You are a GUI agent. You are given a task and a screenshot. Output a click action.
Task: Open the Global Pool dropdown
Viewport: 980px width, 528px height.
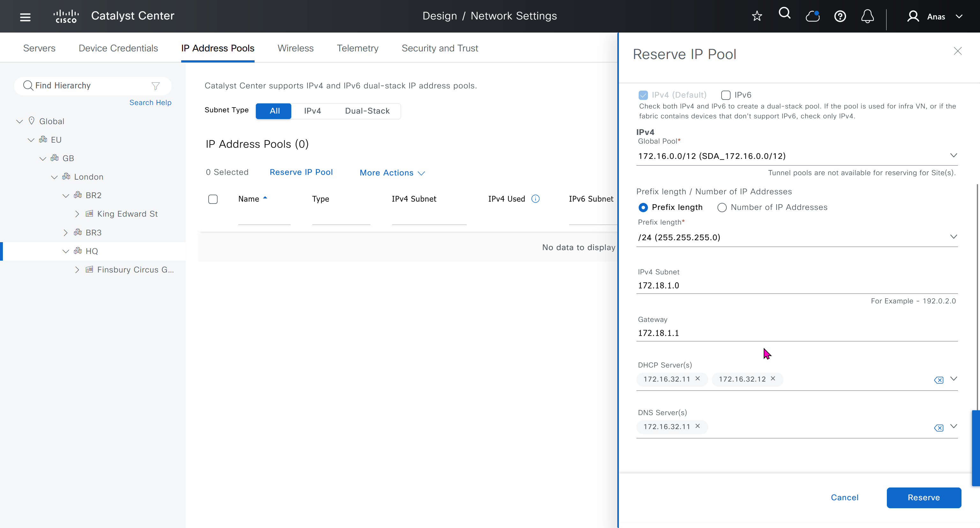coord(954,155)
